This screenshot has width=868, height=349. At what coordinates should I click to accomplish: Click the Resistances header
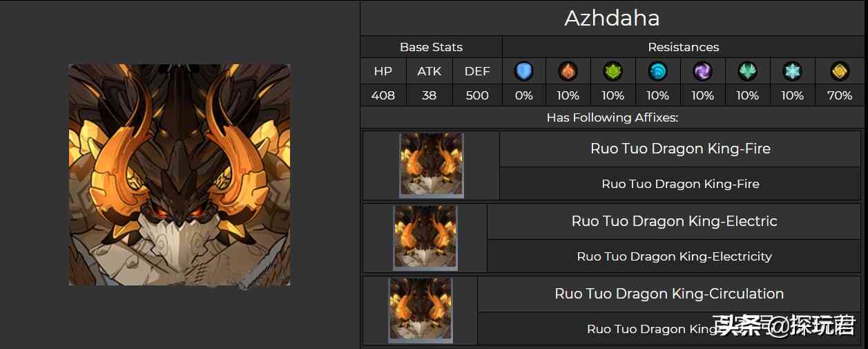coord(683,47)
